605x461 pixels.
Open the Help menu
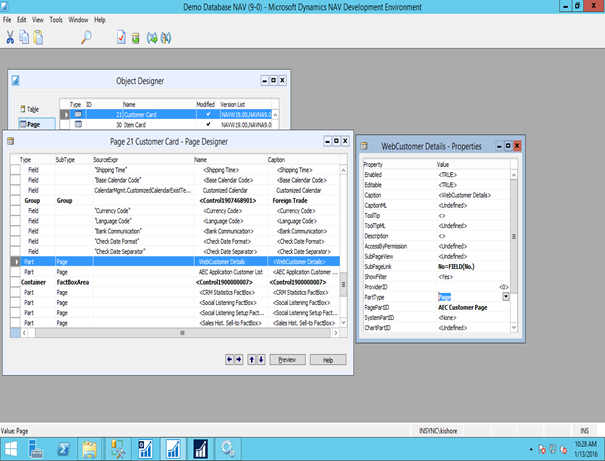click(100, 20)
